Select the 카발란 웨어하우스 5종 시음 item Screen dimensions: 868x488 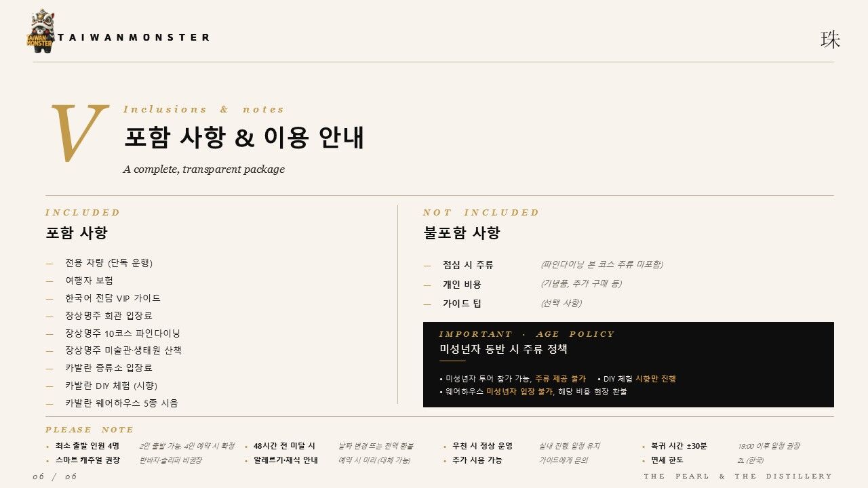click(121, 403)
